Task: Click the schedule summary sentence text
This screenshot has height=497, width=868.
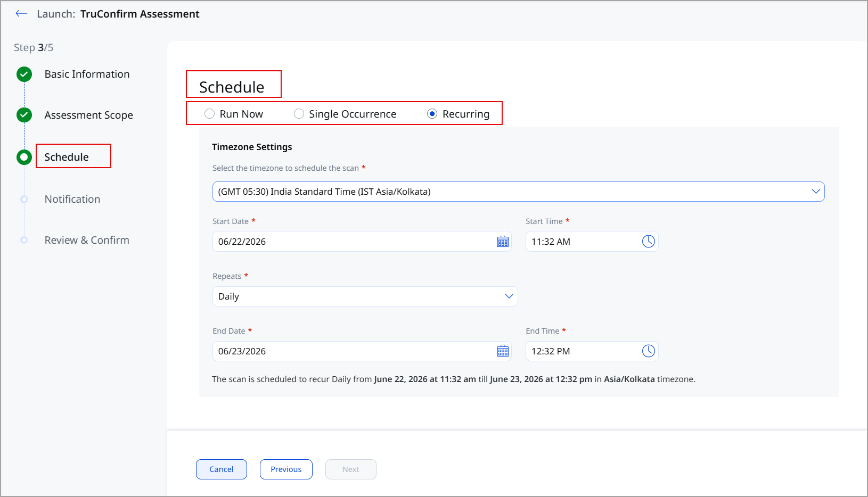Action: click(454, 379)
